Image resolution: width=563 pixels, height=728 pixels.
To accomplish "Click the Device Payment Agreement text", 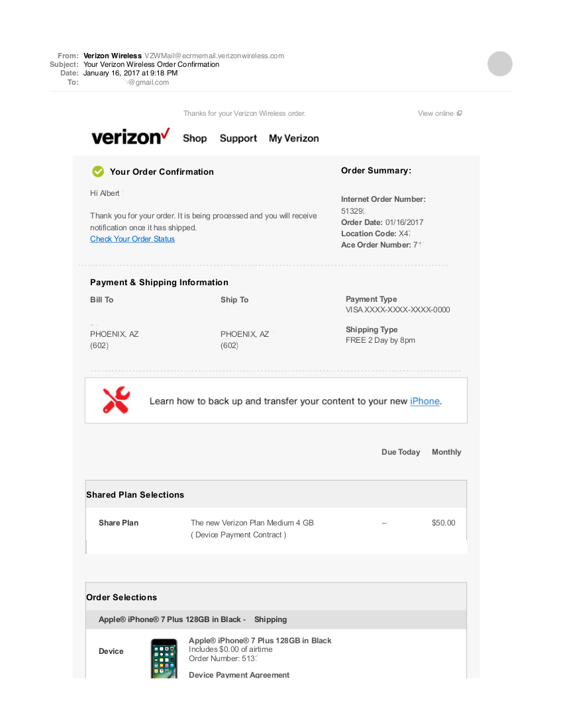I will tap(238, 674).
